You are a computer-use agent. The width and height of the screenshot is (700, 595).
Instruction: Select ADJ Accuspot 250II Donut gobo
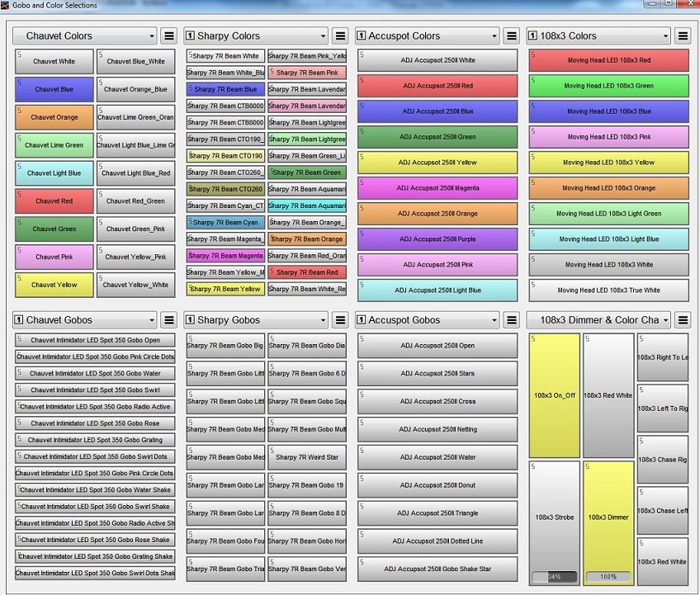[x=437, y=485]
